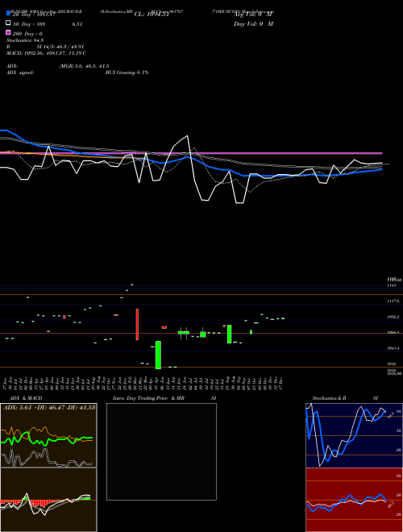Viewport: 403px width, 532px height.
Task: Click the '6.51' value beside 50 Day
Action: coord(77,24)
